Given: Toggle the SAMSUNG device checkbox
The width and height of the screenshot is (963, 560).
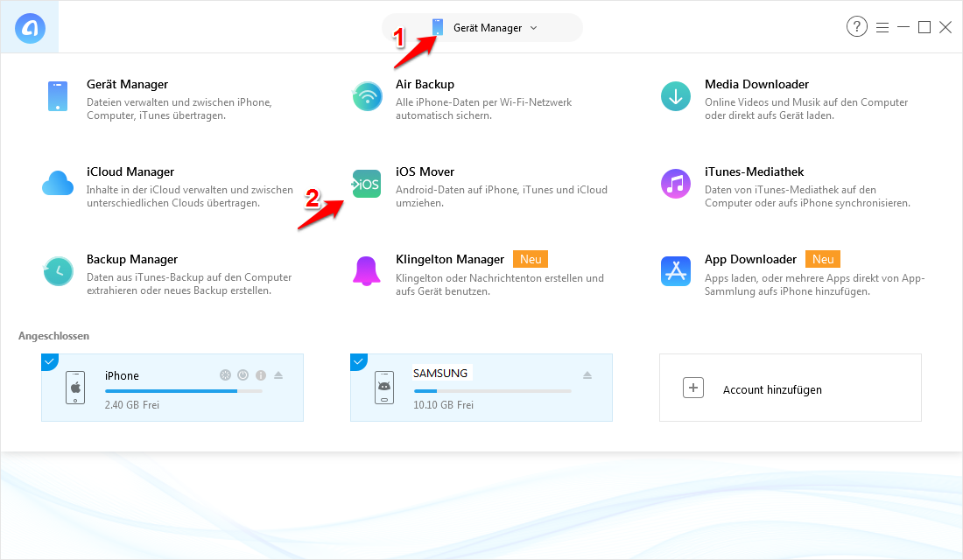Looking at the screenshot, I should (x=358, y=361).
